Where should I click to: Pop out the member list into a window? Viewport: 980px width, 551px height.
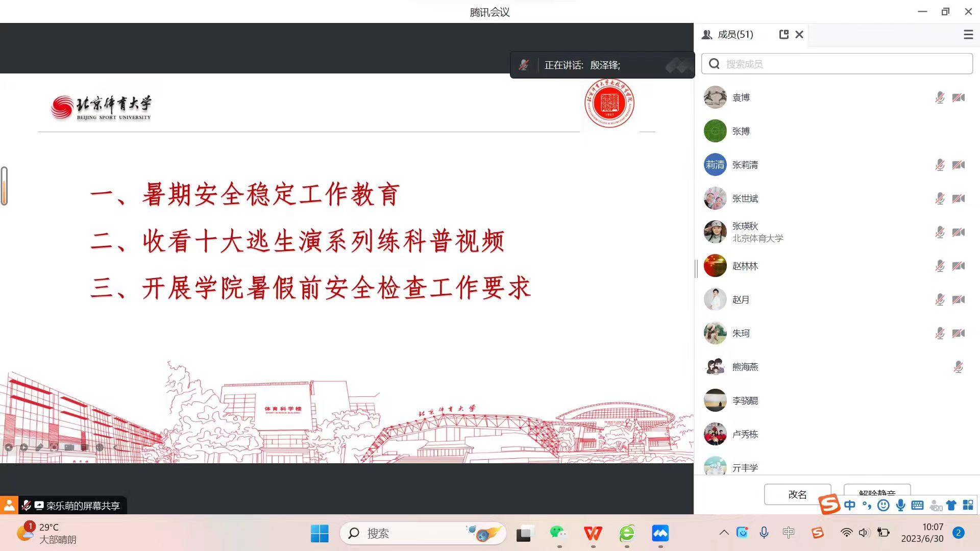[785, 35]
